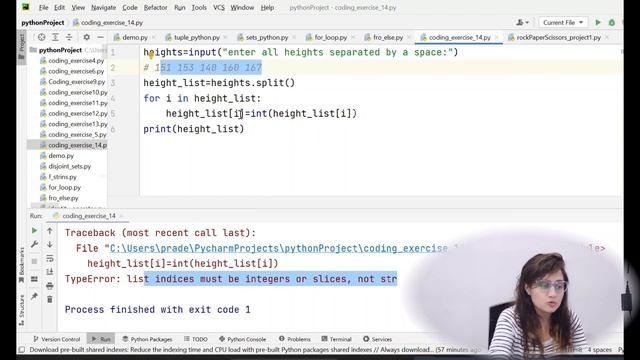Screen dimensions: 640x360
Task: Toggle soft-wrap in Run console
Action: click(50, 258)
